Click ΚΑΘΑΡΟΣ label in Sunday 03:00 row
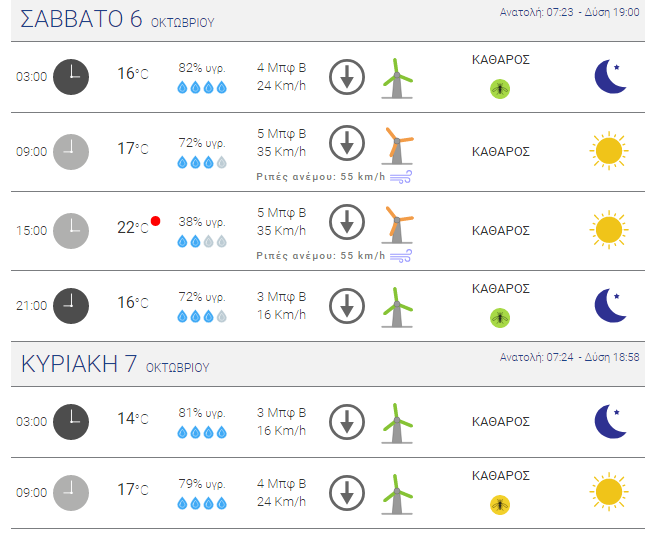This screenshot has width=654, height=537. 501,422
